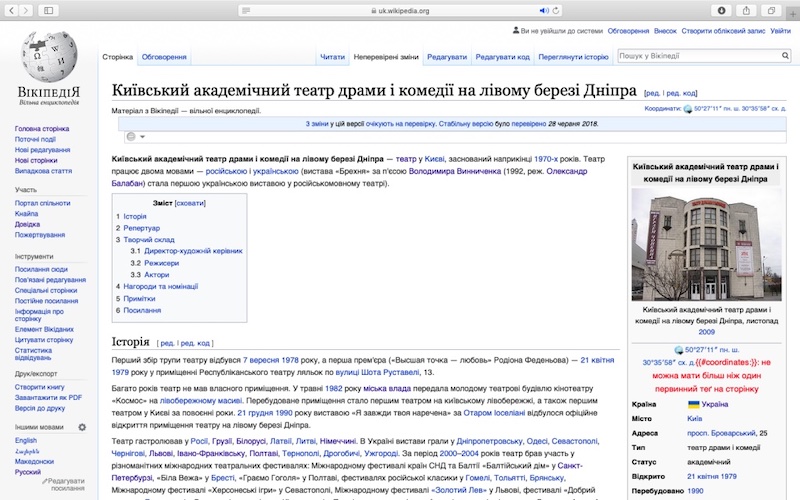Open 'Внесок' link at top
The height and width of the screenshot is (500, 800).
click(665, 31)
